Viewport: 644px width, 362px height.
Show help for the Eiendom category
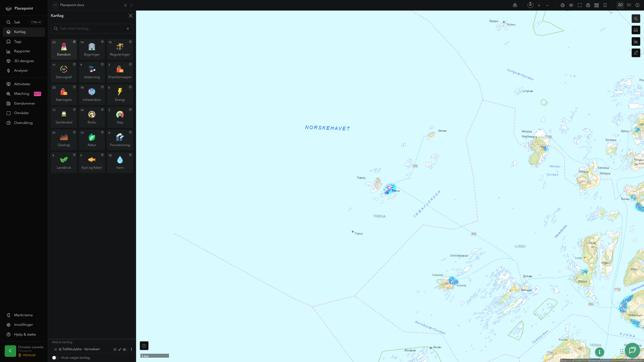click(x=74, y=42)
